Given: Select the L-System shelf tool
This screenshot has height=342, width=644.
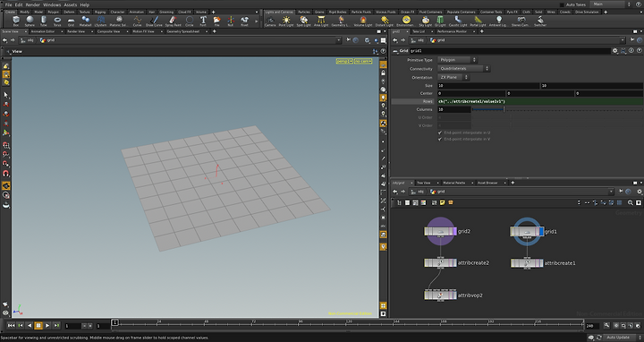Looking at the screenshot, I should tap(100, 21).
